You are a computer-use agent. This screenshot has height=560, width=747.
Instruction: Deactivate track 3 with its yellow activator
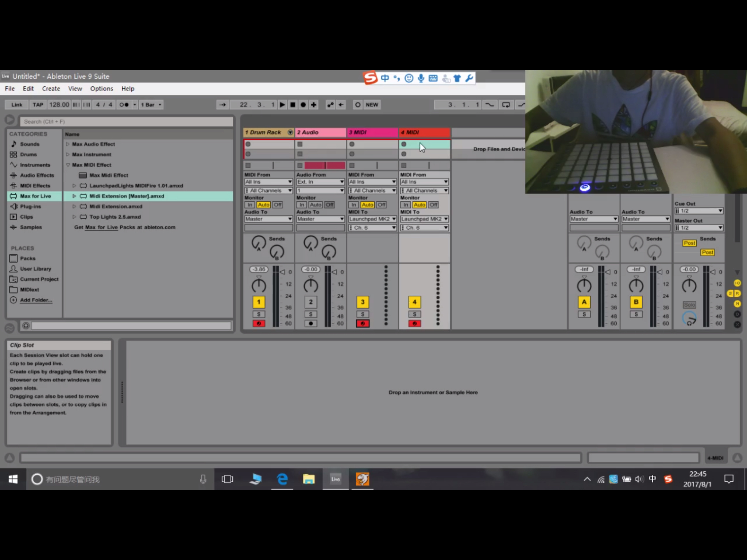point(362,302)
